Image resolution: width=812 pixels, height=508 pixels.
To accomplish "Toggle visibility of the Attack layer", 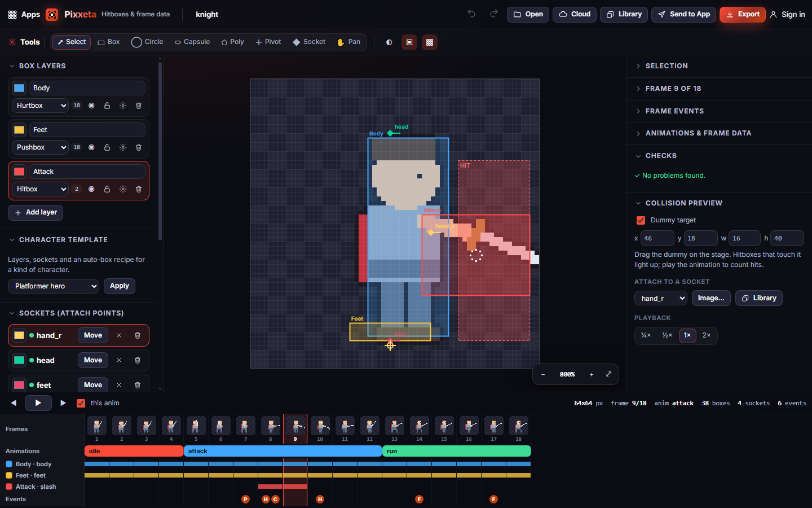I will click(x=91, y=189).
